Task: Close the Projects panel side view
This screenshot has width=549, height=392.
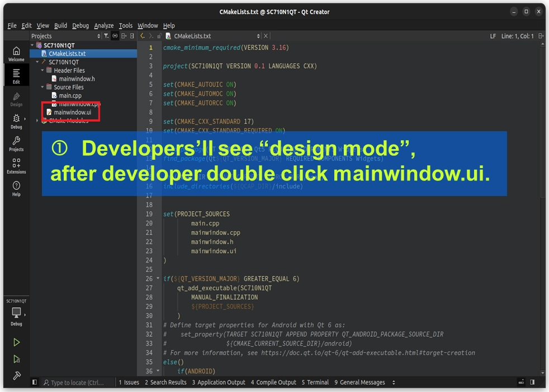Action: [132, 36]
